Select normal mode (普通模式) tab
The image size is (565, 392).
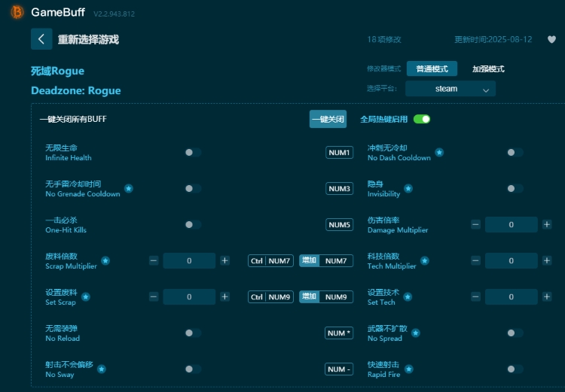[x=432, y=68]
